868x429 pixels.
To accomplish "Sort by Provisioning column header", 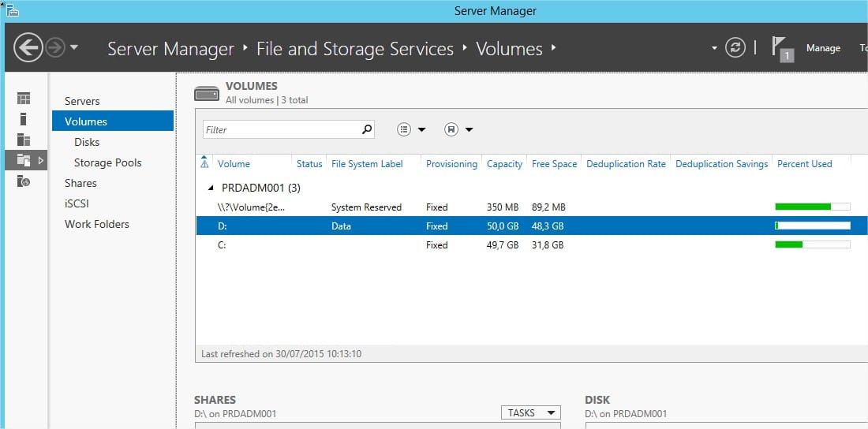I will (451, 164).
